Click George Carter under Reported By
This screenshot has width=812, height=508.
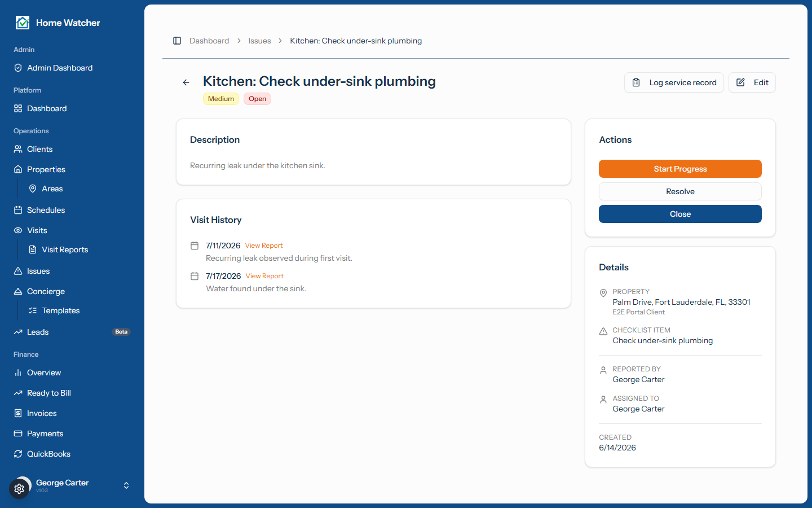click(x=638, y=379)
